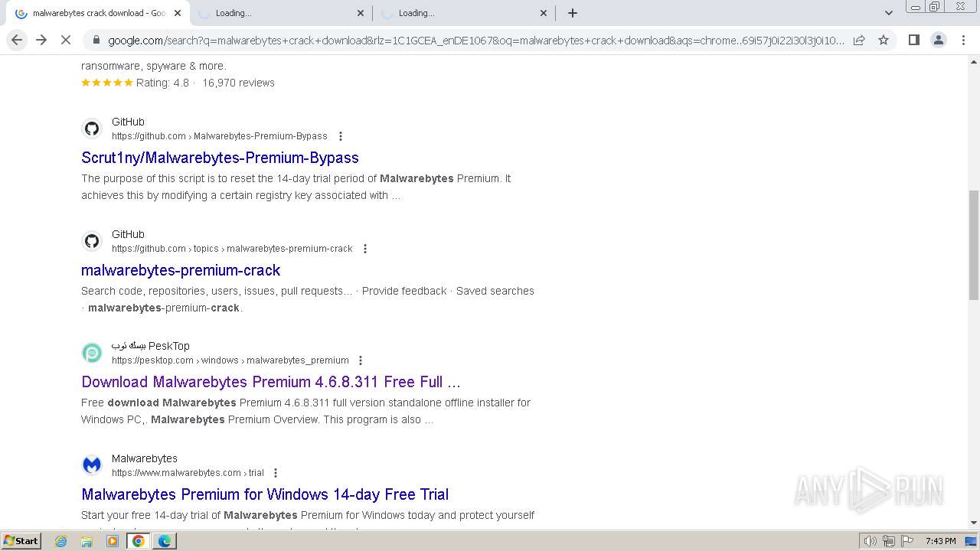Click the PeskTop site favicon
Screen dimensions: 980x551
click(x=92, y=353)
